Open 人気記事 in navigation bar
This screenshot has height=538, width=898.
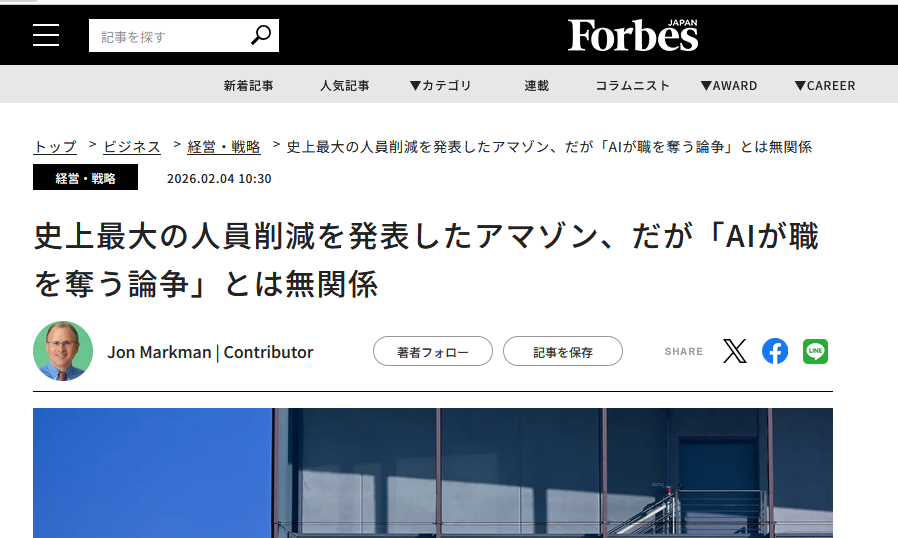[x=345, y=85]
